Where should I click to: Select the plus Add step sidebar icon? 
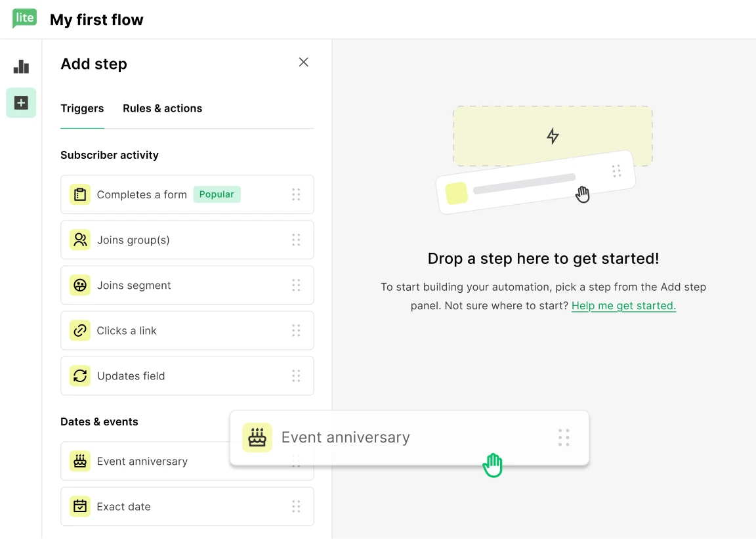click(21, 103)
